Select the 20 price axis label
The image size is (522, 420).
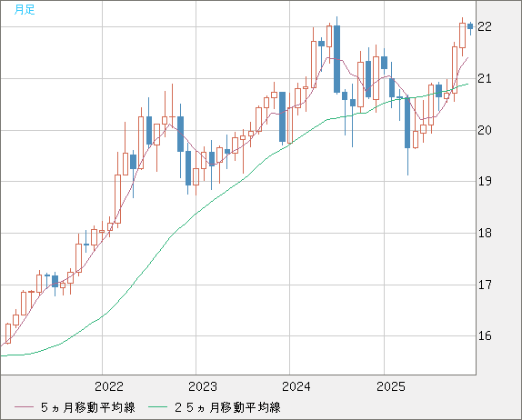click(x=485, y=130)
